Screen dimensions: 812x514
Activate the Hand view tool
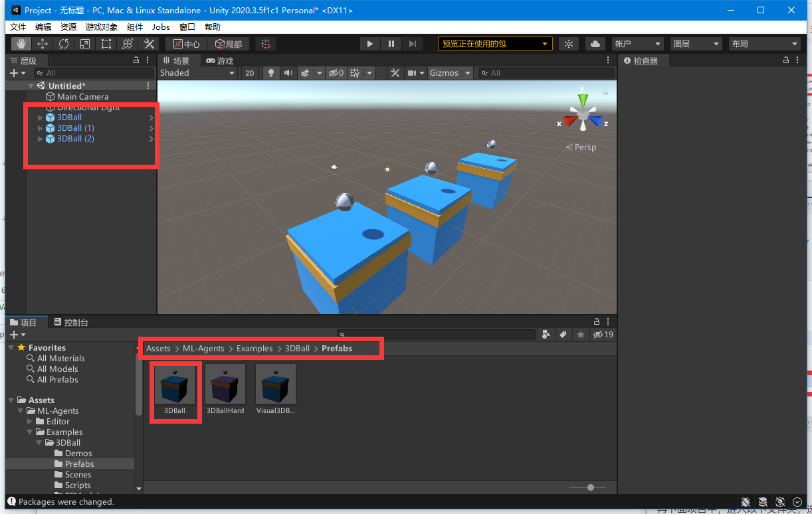point(21,43)
